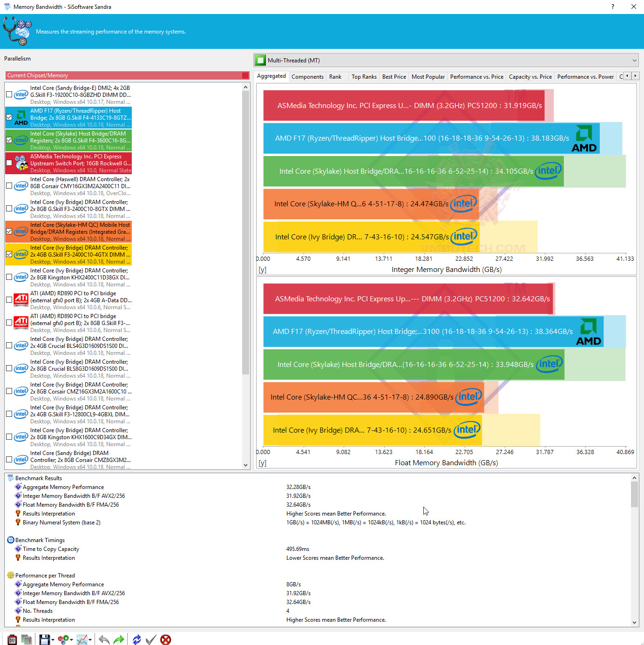644x645 pixels.
Task: Click the chipset list scroll down arrow
Action: pyautogui.click(x=246, y=465)
